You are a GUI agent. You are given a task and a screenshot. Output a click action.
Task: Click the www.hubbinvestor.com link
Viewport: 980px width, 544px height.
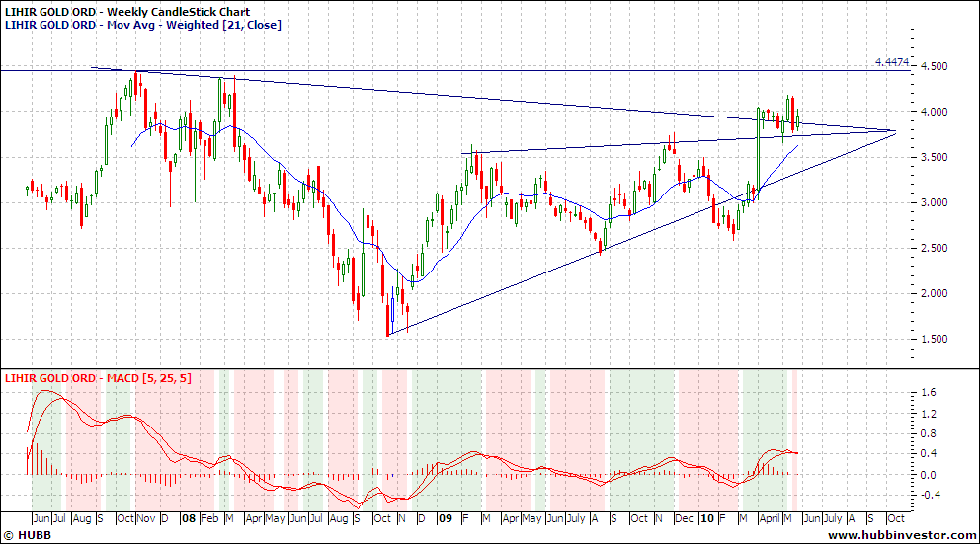pyautogui.click(x=902, y=535)
